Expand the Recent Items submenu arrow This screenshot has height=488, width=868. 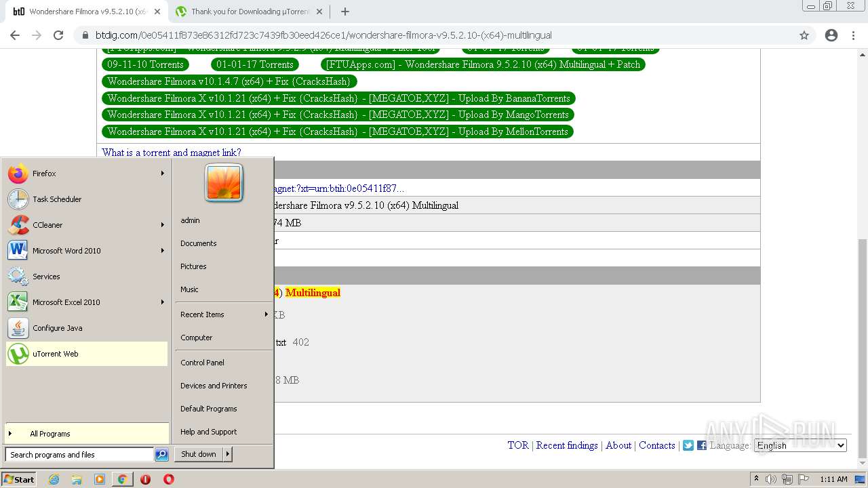pos(266,314)
